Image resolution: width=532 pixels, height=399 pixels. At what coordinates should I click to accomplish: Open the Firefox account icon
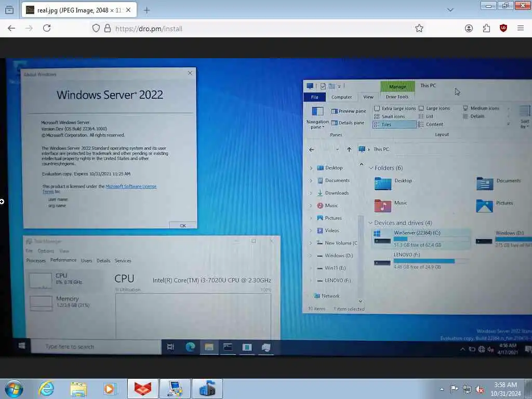coord(469,29)
